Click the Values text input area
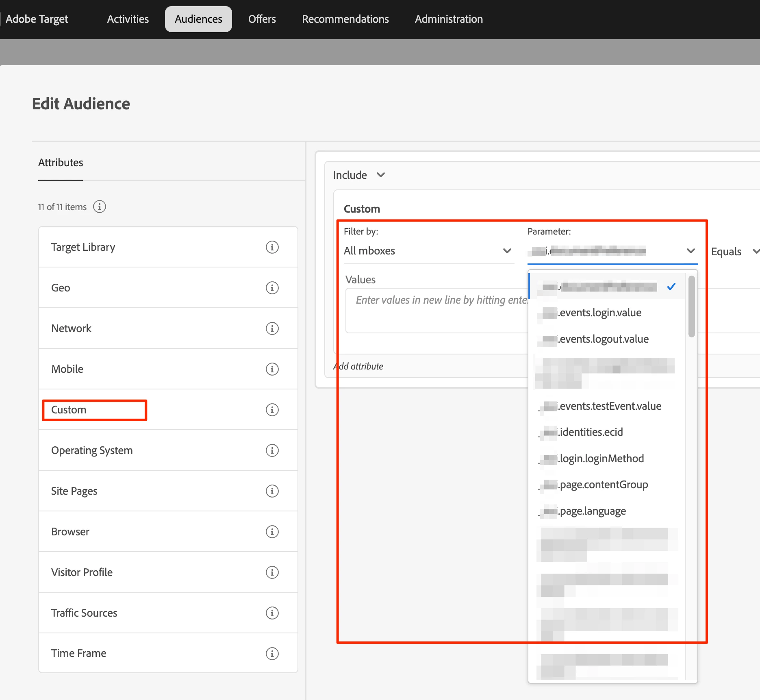The width and height of the screenshot is (760, 700). 436,311
